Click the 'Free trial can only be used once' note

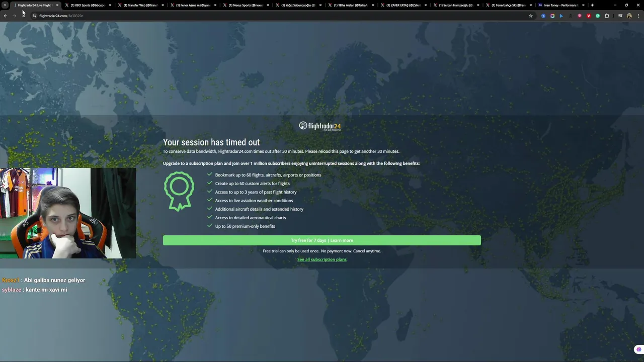pyautogui.click(x=321, y=251)
